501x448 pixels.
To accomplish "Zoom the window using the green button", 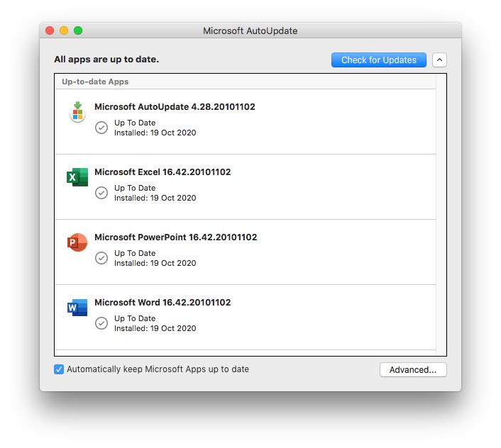I will coord(78,30).
